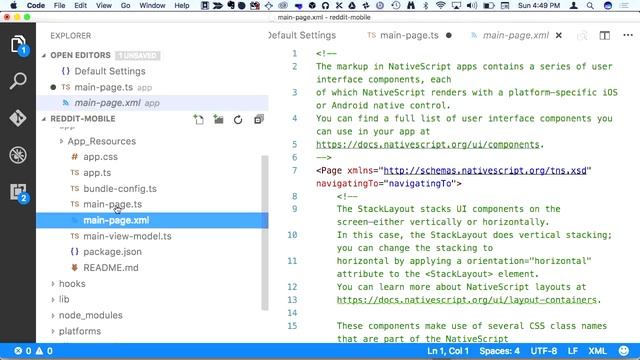
Task: Open the Go menu
Action: pyautogui.click(x=126, y=5)
